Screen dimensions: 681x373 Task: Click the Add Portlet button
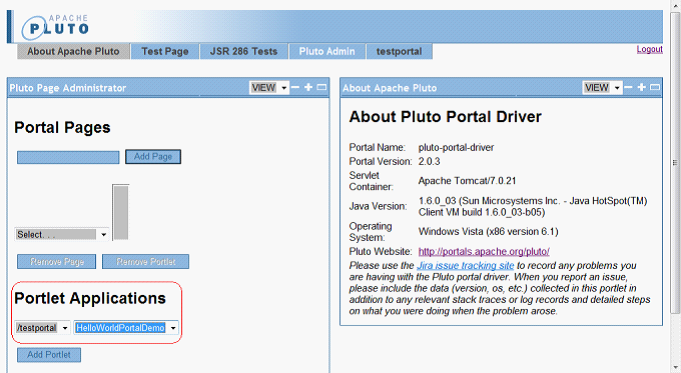(49, 355)
